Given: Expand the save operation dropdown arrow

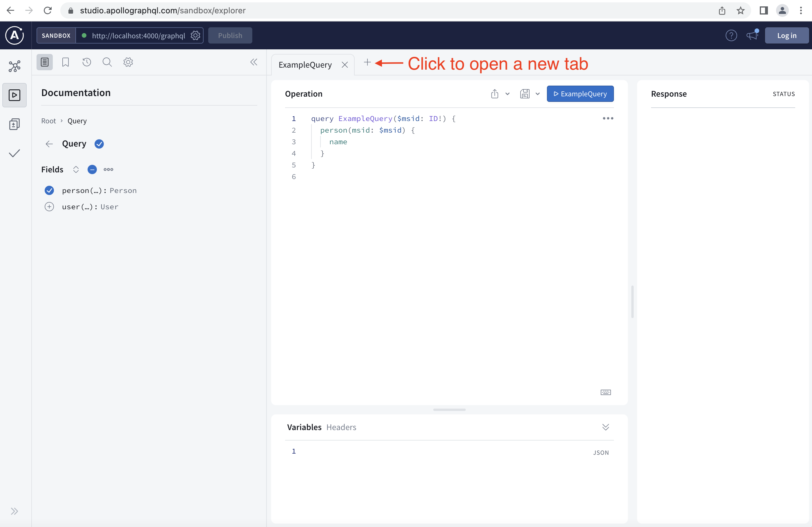Looking at the screenshot, I should coord(537,94).
